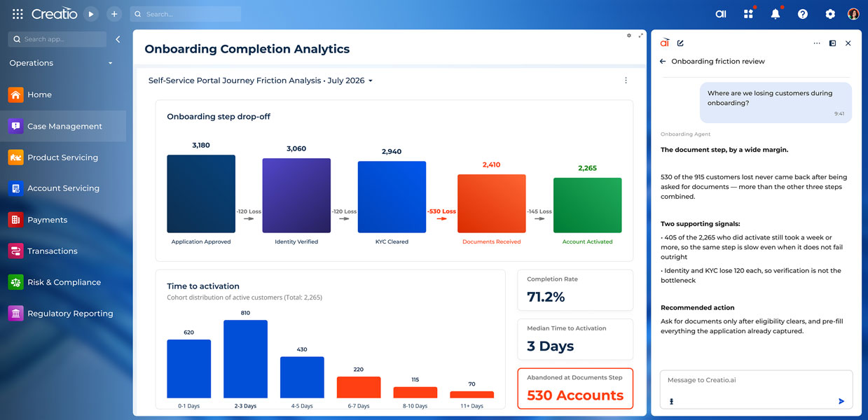This screenshot has width=868, height=420.
Task: Send message with the arrow icon
Action: 841,401
